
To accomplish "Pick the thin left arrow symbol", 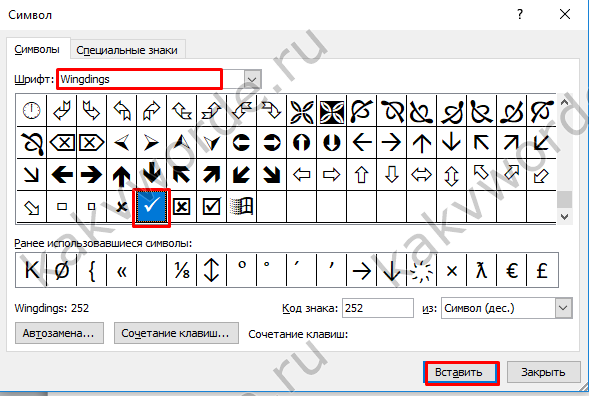I will tap(362, 143).
